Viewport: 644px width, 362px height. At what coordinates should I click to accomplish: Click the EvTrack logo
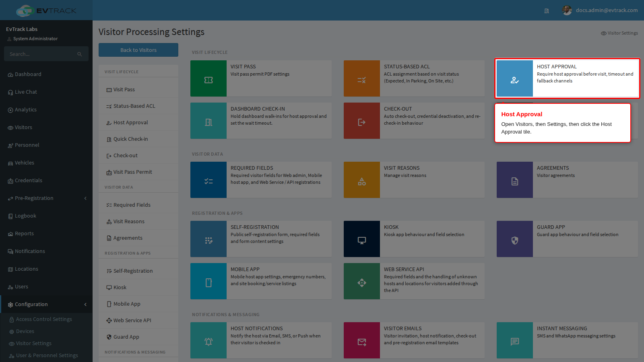click(46, 10)
